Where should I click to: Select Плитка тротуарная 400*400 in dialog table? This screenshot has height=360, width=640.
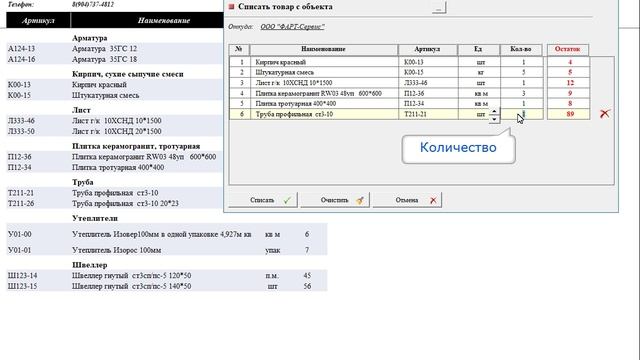[386, 104]
